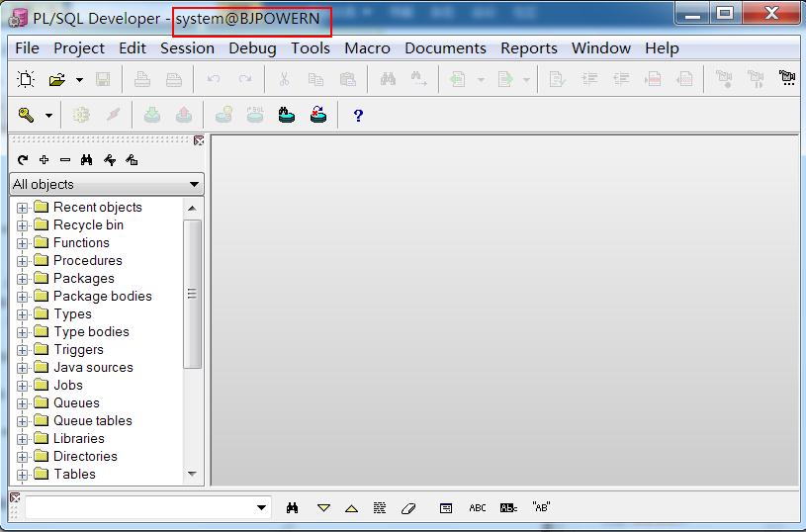Click the Rollback icon with up arrow

[x=184, y=115]
